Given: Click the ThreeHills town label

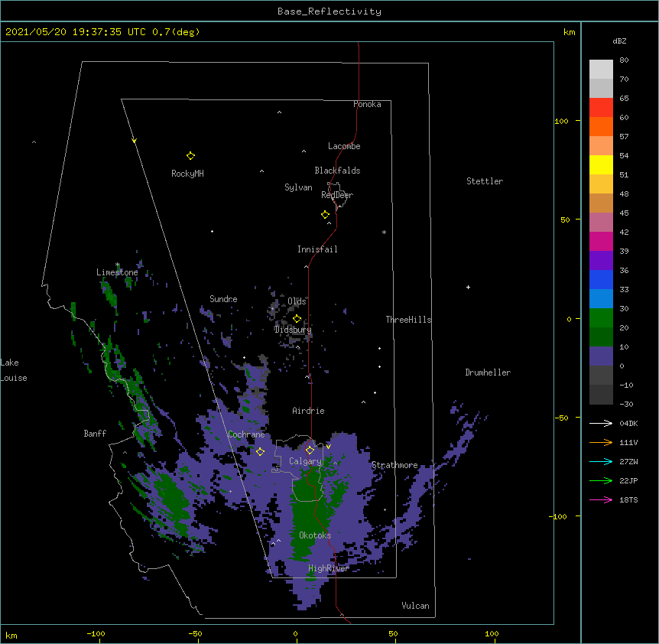Looking at the screenshot, I should click(x=408, y=320).
